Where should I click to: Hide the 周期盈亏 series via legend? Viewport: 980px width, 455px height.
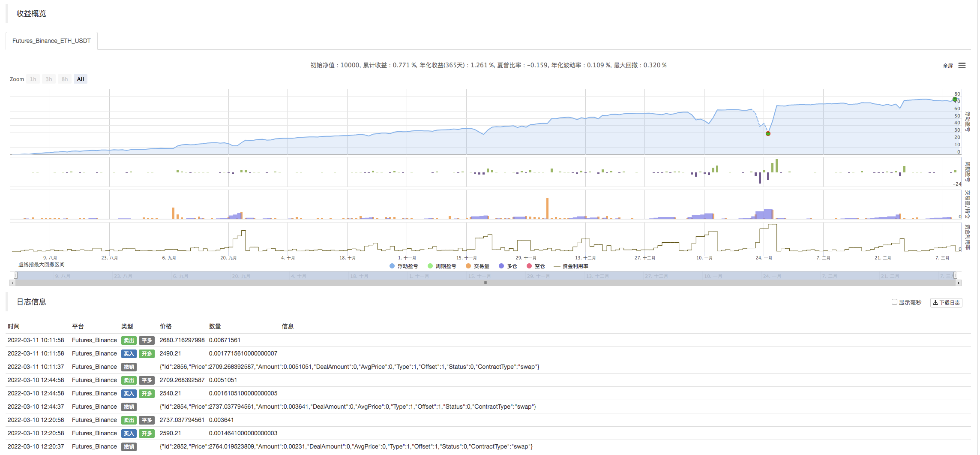pyautogui.click(x=442, y=266)
